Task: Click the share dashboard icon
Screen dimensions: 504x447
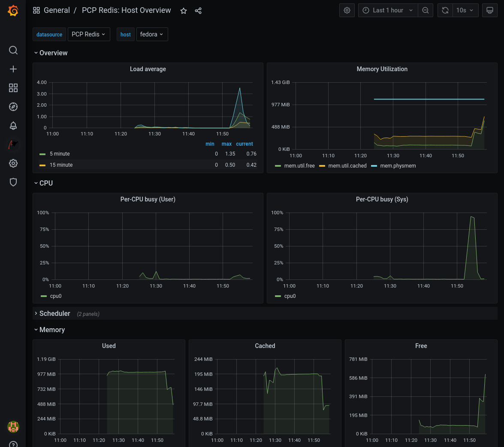Action: (198, 11)
